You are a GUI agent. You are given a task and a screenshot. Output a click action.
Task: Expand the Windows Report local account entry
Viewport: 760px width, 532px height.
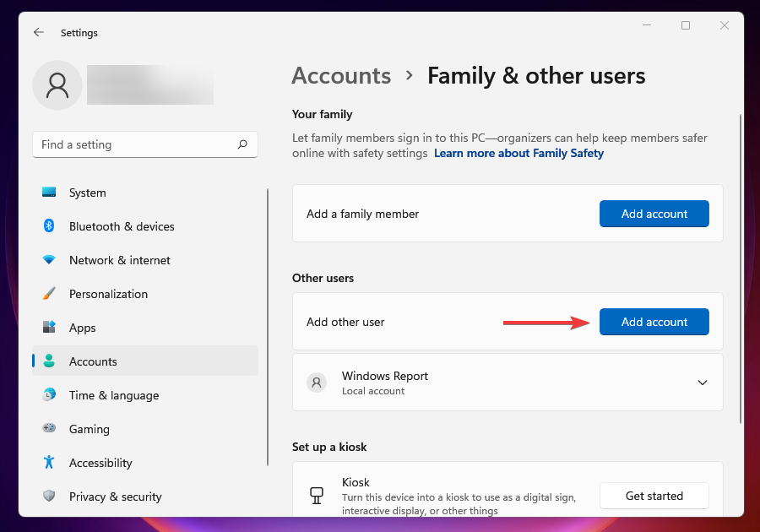[x=703, y=382]
